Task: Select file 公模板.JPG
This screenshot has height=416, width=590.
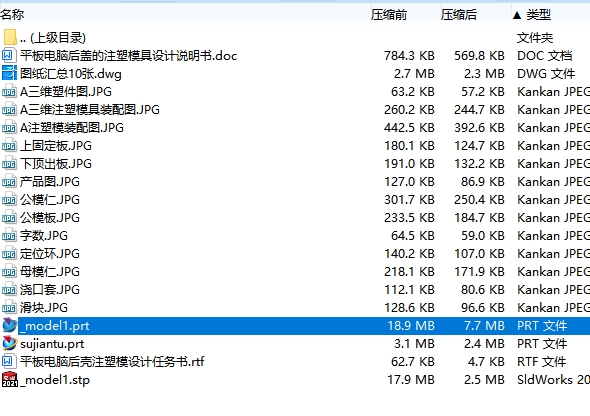Action: pos(50,217)
